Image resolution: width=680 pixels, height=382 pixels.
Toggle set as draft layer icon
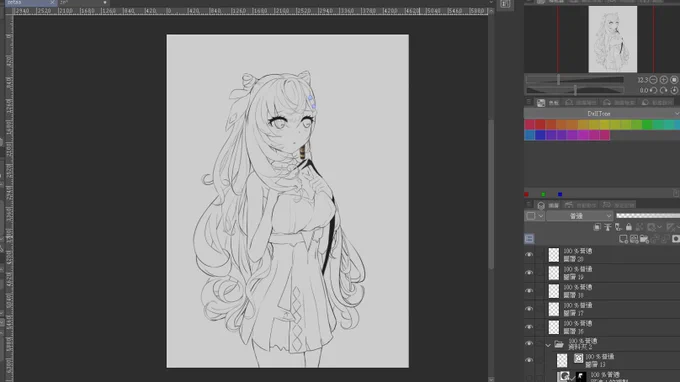click(x=618, y=227)
